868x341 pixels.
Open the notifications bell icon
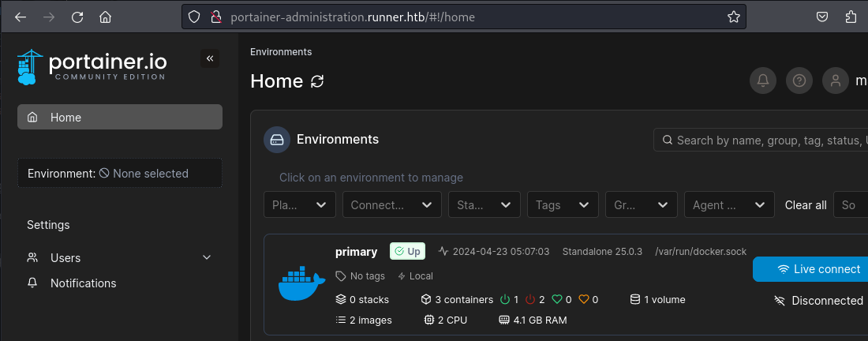click(762, 81)
